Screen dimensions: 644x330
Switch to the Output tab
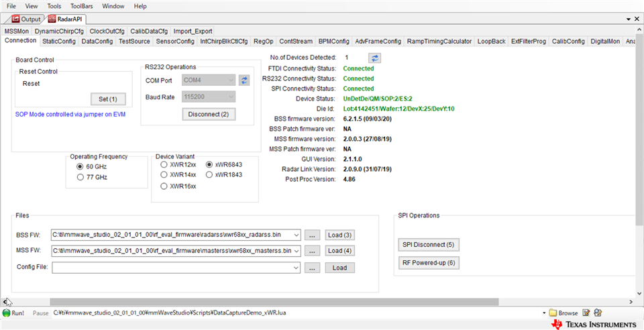(27, 19)
